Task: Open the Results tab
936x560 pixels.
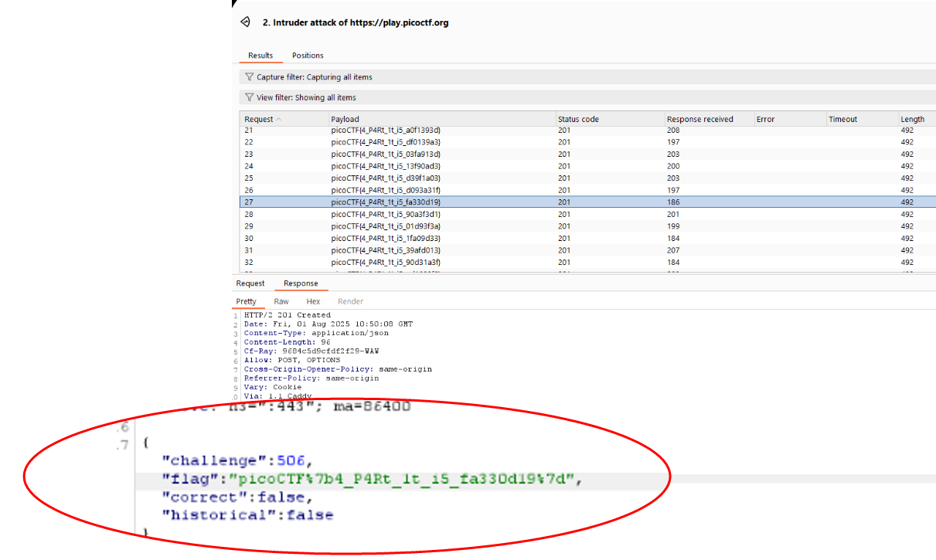Action: [x=260, y=56]
